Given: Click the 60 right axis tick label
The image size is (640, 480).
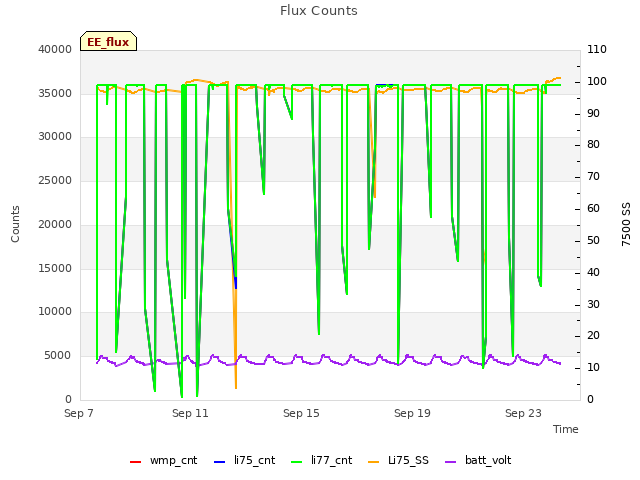Looking at the screenshot, I should coord(593,209).
